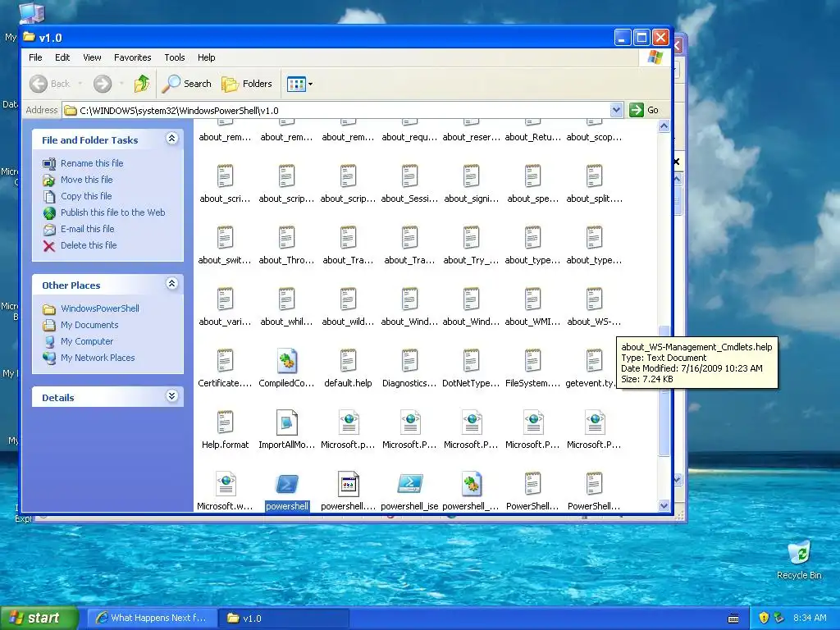Select the about_Thro... help file

coord(286,238)
